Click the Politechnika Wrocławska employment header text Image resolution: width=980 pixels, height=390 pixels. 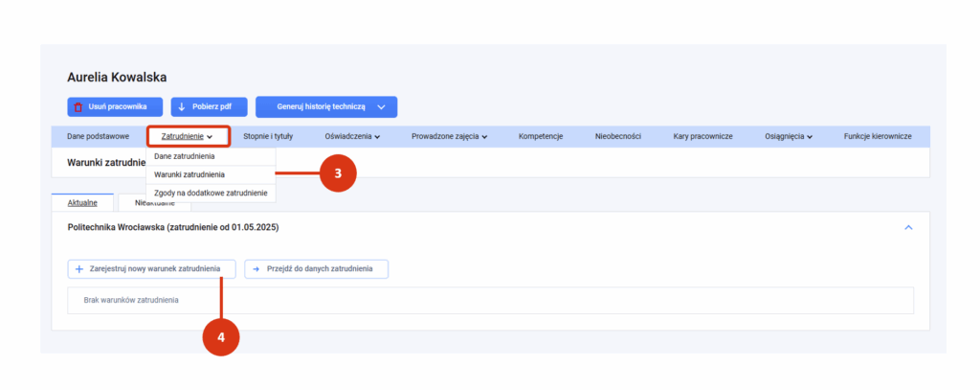tap(173, 228)
